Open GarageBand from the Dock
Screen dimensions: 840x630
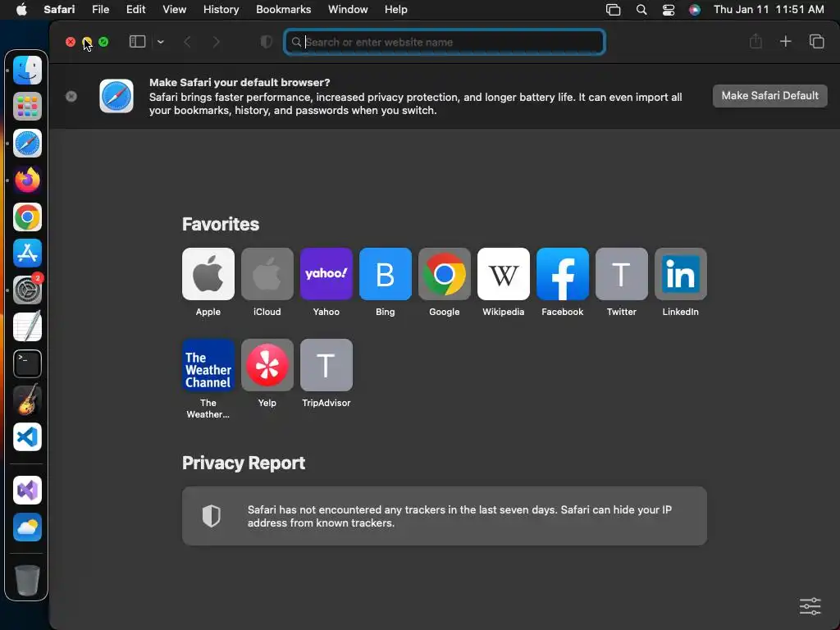(27, 400)
